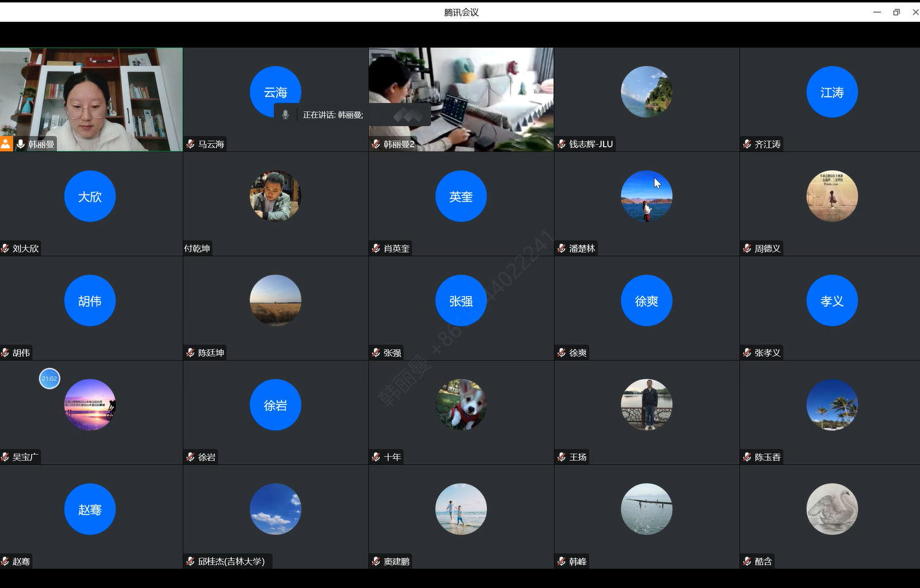Viewport: 920px width, 588px height.
Task: Click the 正在讲话: 韩丽曼 speaking notification
Action: pyautogui.click(x=333, y=115)
